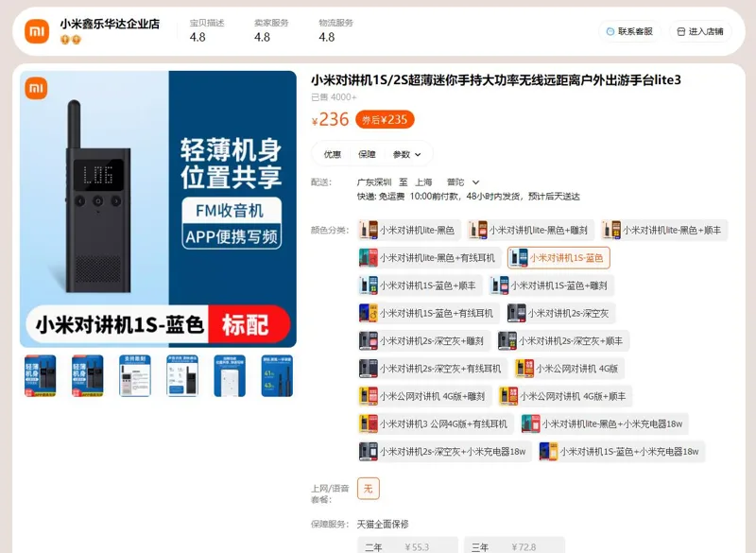Click the 物流服务 4.8 rating
Viewport: 756px width, 553px height.
(335, 30)
